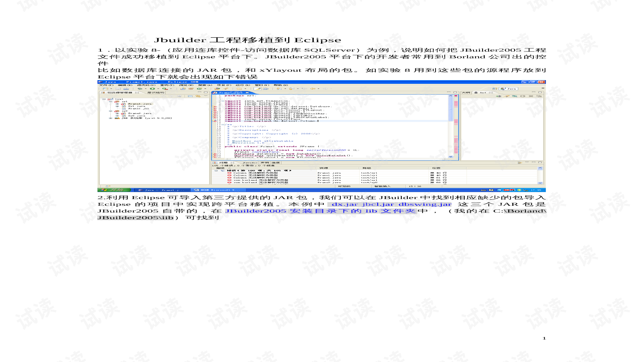644x362 pixels.
Task: Click the Print icon in Eclipse toolbar
Action: pyautogui.click(x=126, y=88)
